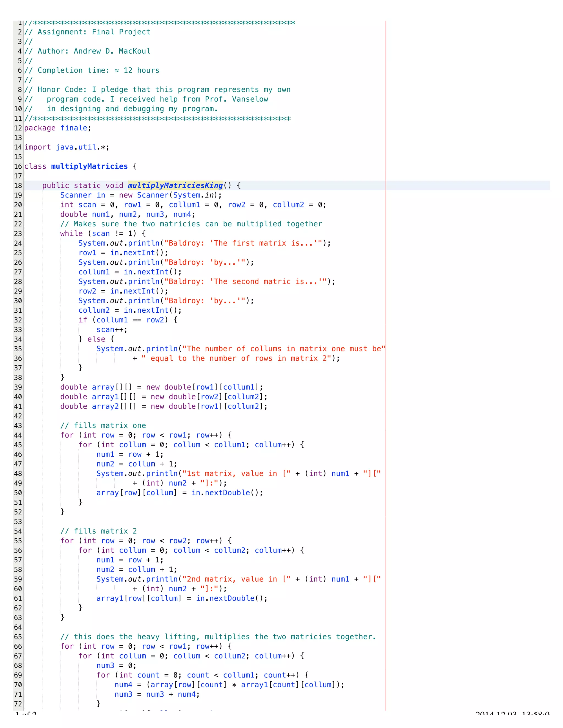This screenshot has width=563, height=728.
Task: Click the '1st matrix, value in [' string
Action: 236,474
